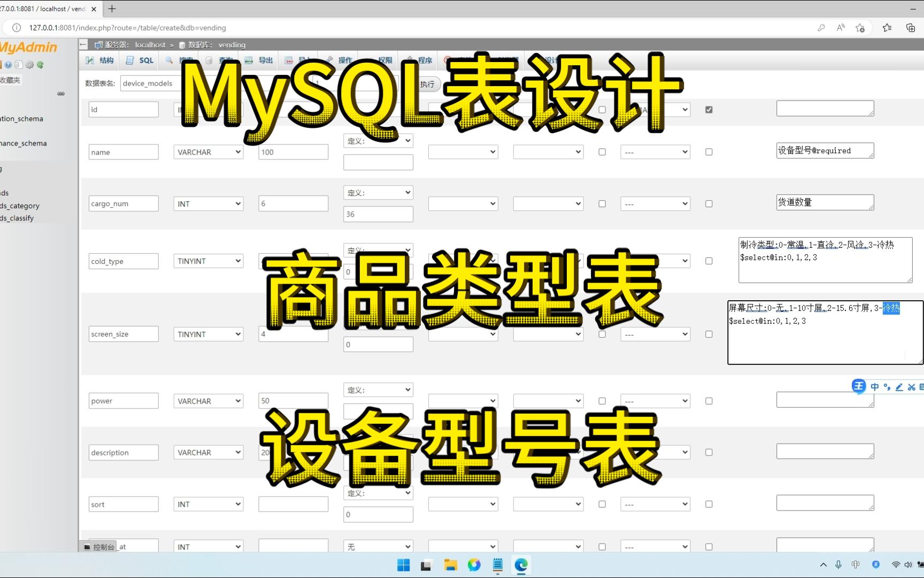The width and height of the screenshot is (924, 578).
Task: Tick the A_I checkbox in name row
Action: pos(709,152)
